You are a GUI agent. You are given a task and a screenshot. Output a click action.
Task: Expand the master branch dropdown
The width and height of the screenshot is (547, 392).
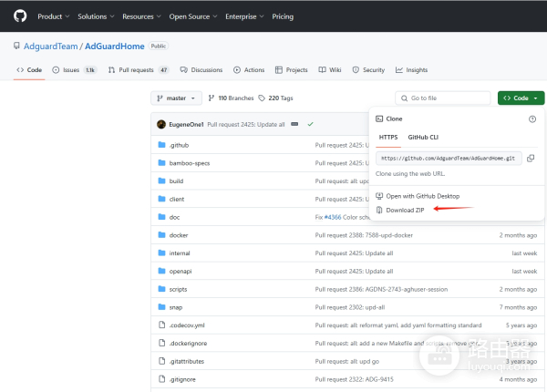[175, 98]
